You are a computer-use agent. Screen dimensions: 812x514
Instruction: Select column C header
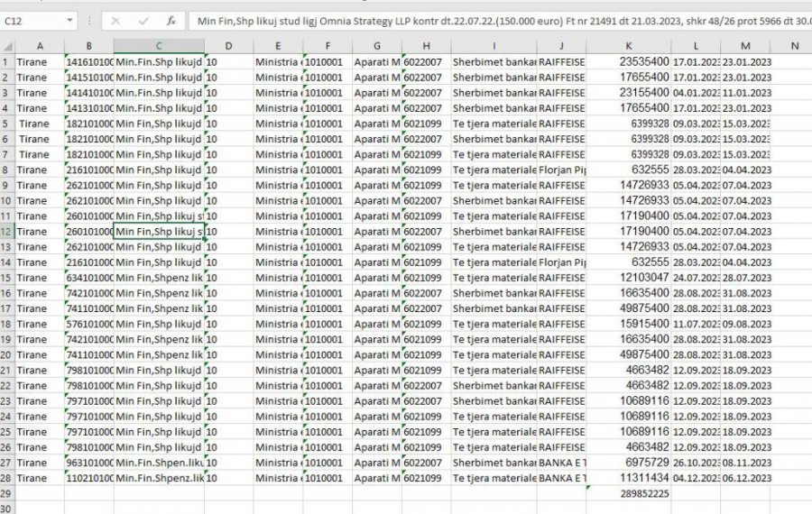point(159,46)
